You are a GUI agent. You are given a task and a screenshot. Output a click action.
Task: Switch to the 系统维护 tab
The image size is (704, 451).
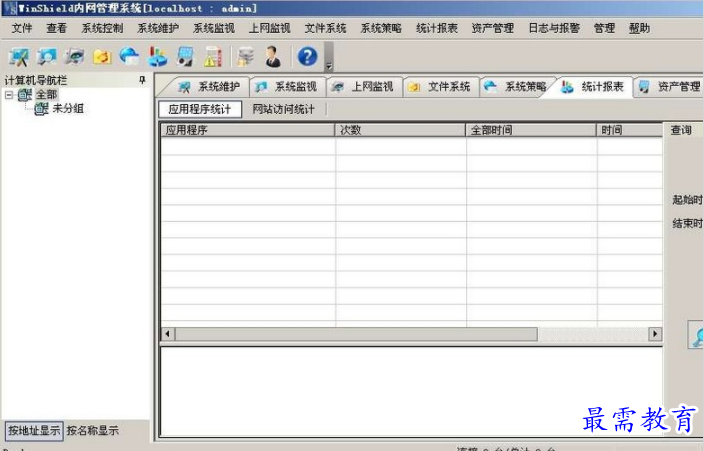point(209,87)
